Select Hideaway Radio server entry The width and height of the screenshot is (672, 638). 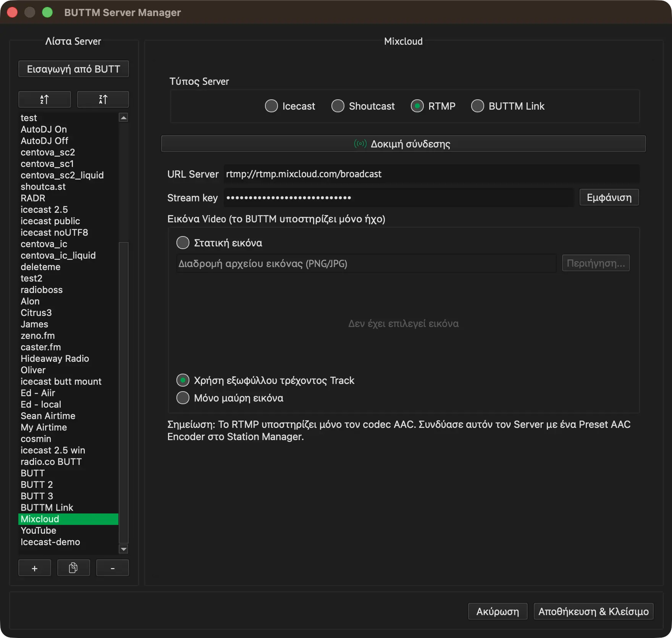68,359
